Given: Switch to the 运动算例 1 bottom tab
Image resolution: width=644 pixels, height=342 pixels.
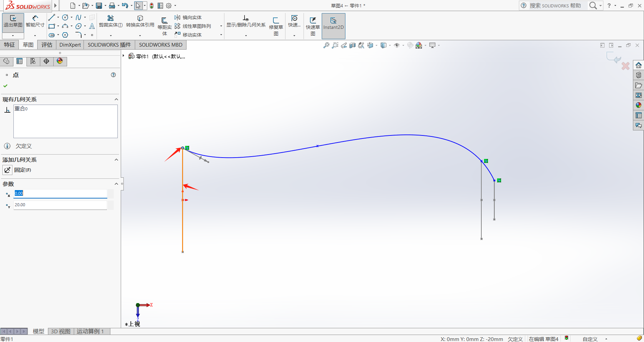Looking at the screenshot, I should pos(90,331).
